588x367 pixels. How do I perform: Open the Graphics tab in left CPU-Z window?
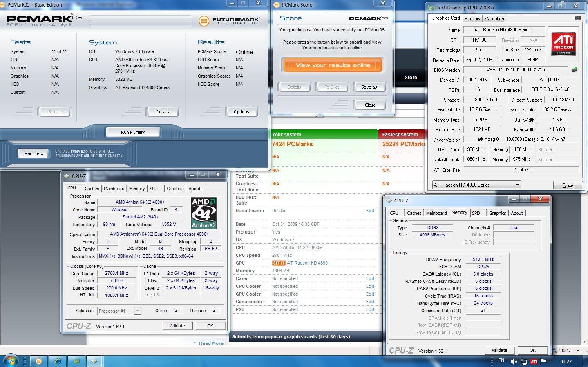(x=175, y=189)
